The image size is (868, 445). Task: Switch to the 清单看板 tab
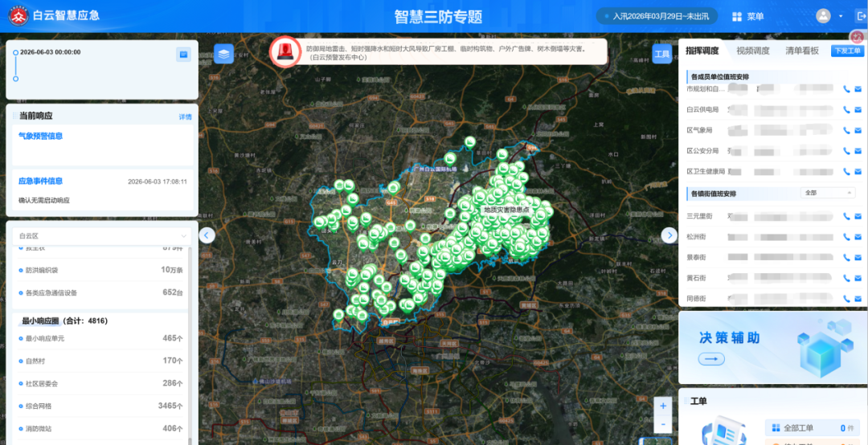point(802,51)
